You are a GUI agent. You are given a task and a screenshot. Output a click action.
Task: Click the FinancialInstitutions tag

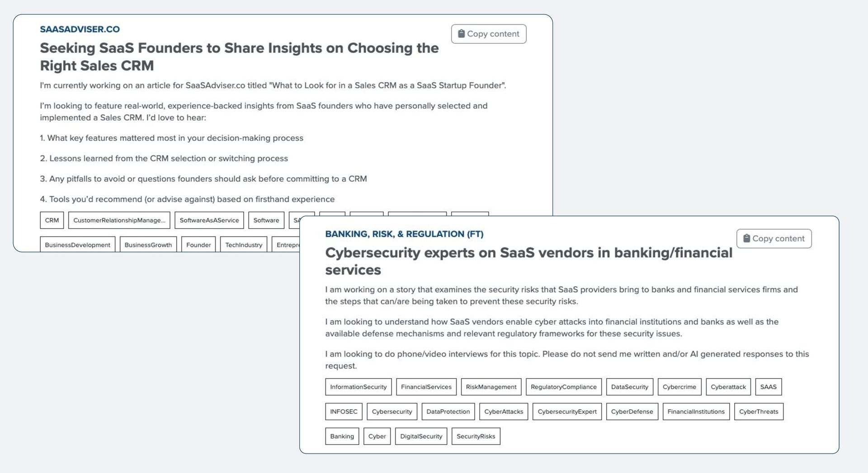(696, 412)
